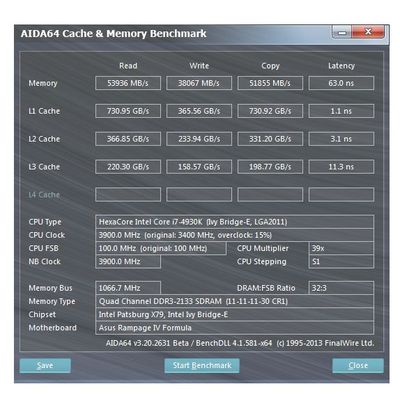
Task: Click the Save button
Action: (x=45, y=365)
